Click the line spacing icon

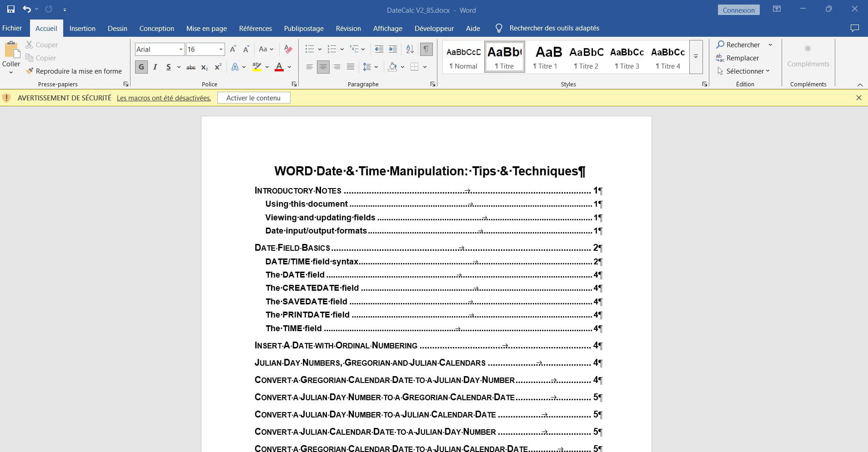pyautogui.click(x=367, y=67)
